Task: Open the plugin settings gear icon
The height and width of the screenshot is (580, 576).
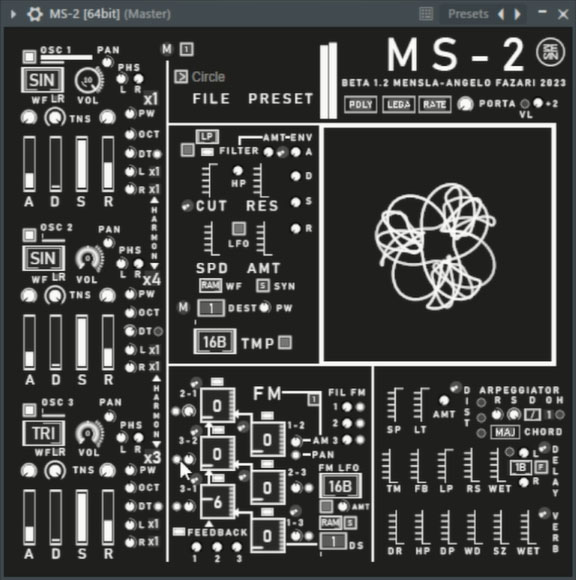Action: point(34,14)
